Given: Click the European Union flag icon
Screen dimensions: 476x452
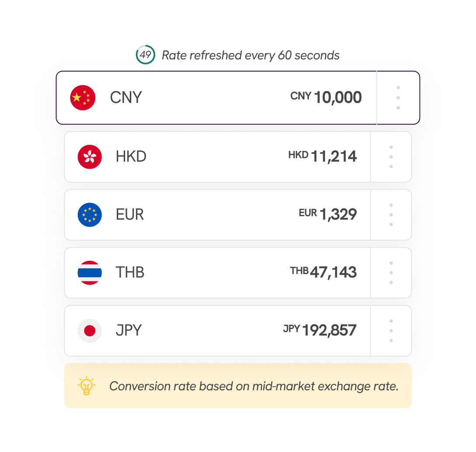Looking at the screenshot, I should click(90, 215).
